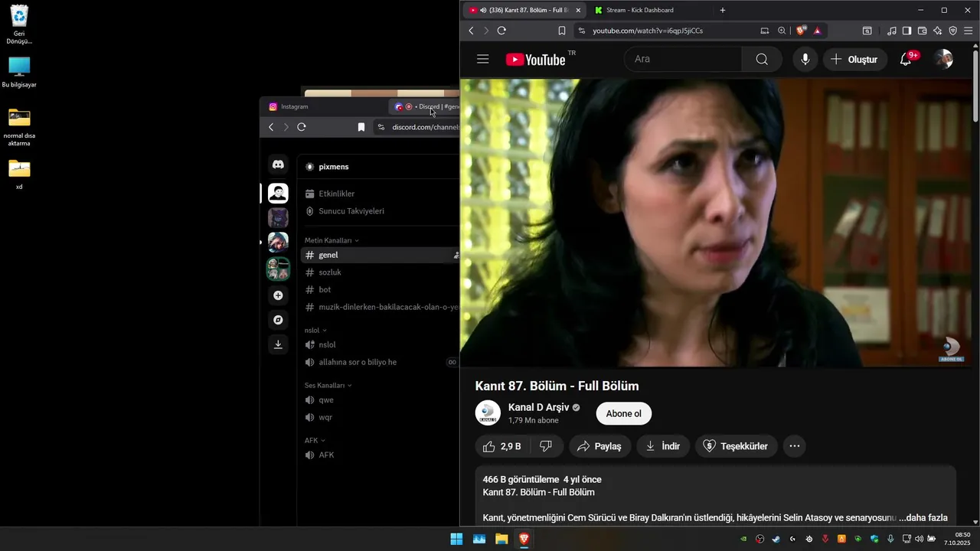The width and height of the screenshot is (980, 551).
Task: Reload the Discord browser window page
Action: [302, 127]
